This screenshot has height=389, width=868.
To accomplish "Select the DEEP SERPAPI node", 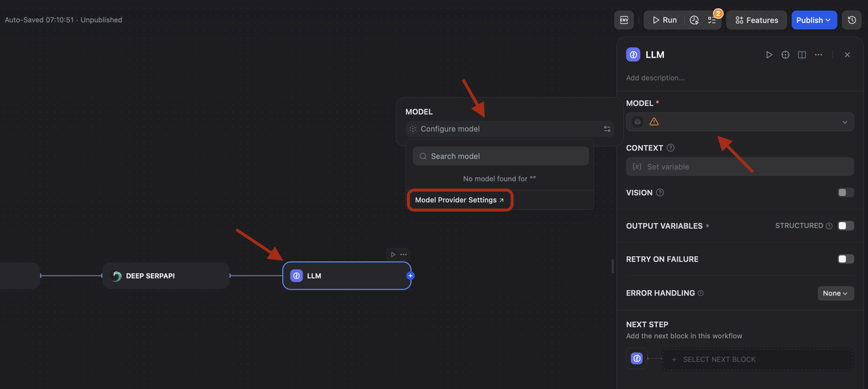I will [x=165, y=276].
